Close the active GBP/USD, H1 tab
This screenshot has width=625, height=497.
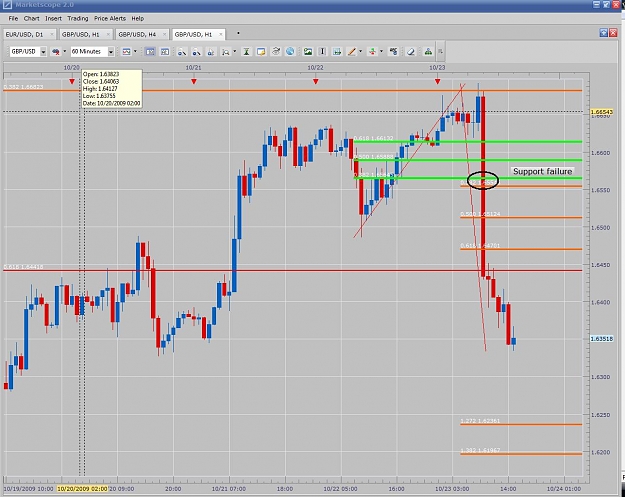point(221,35)
